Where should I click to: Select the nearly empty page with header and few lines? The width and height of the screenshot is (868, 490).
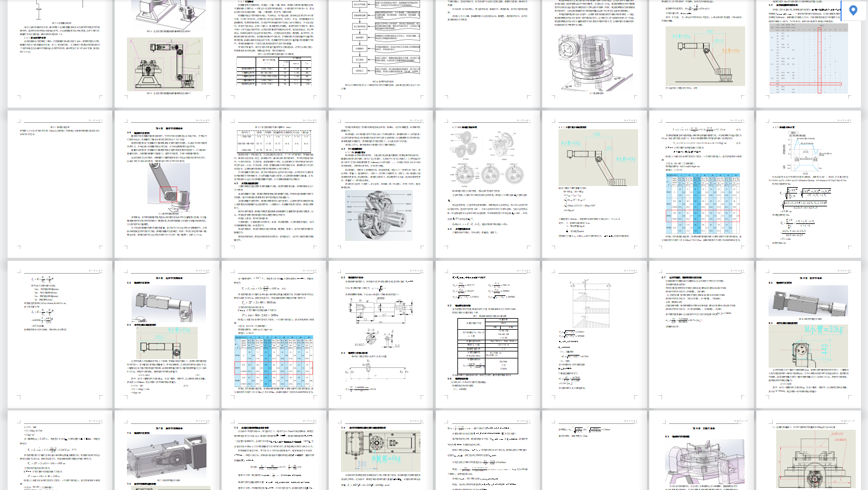(60, 185)
